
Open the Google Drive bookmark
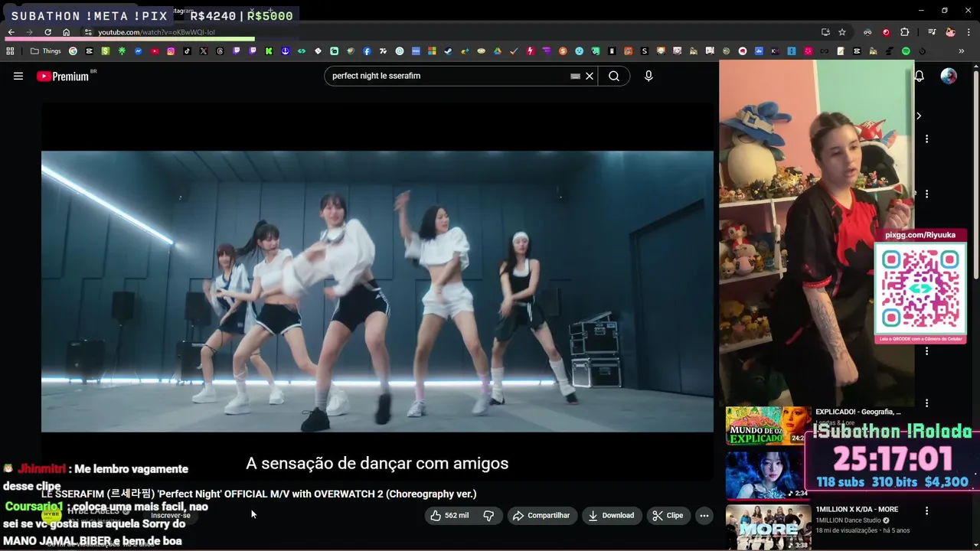pos(497,51)
